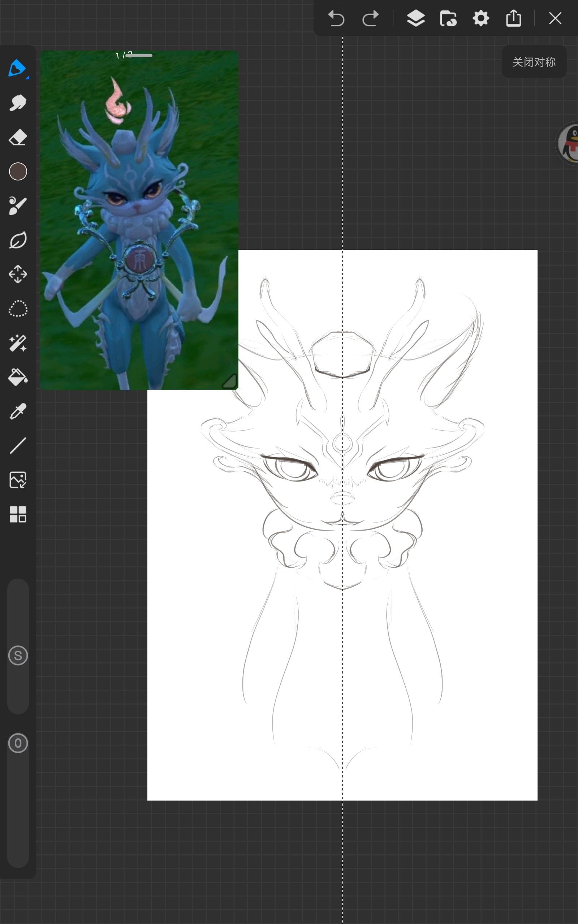Open the Share export icon

[x=513, y=18]
